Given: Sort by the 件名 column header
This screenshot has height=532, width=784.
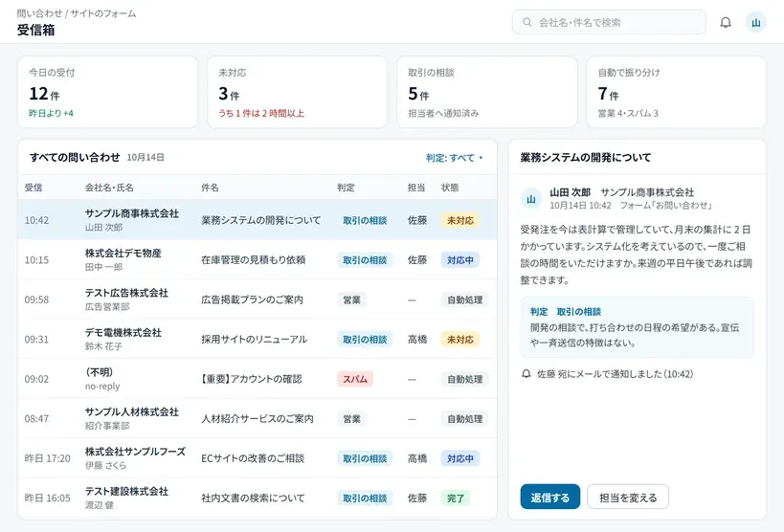Looking at the screenshot, I should click(x=210, y=188).
